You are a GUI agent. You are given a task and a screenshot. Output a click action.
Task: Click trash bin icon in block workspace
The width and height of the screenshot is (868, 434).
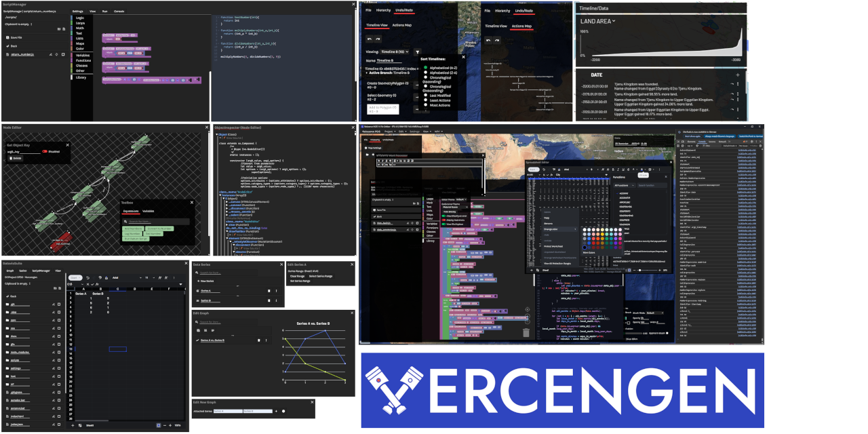tap(526, 333)
